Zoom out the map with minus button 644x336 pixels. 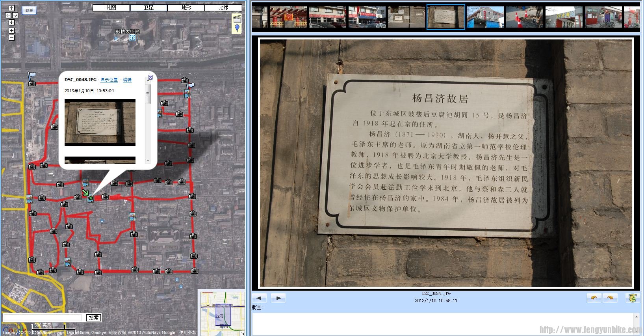(11, 37)
